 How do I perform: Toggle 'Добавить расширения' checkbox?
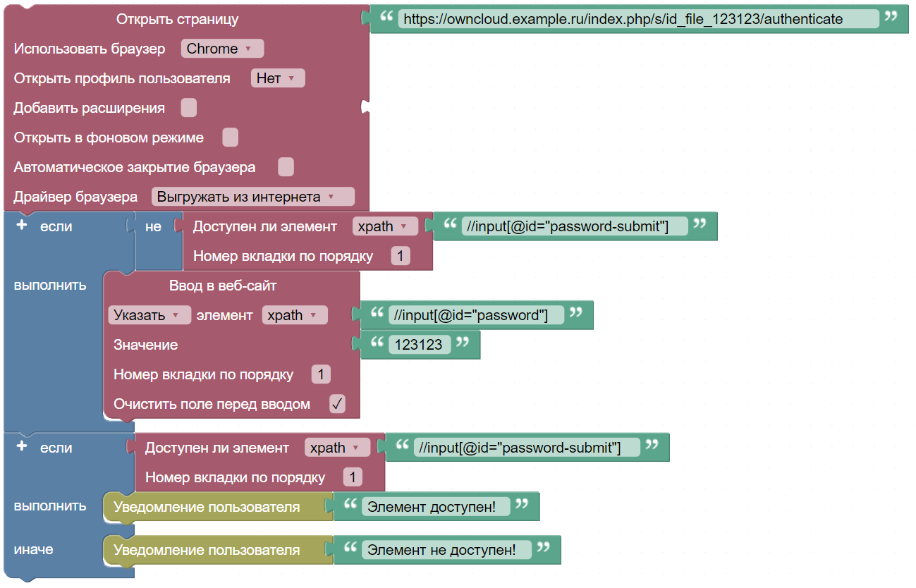coord(188,108)
